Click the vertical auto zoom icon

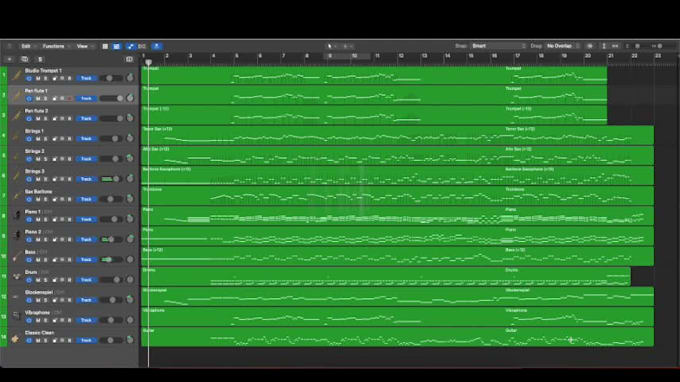pos(604,46)
